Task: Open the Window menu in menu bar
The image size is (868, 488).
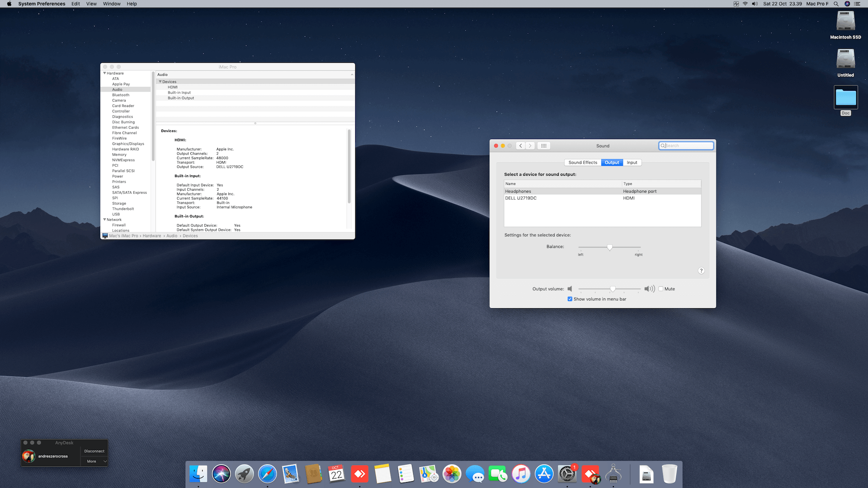Action: (112, 4)
